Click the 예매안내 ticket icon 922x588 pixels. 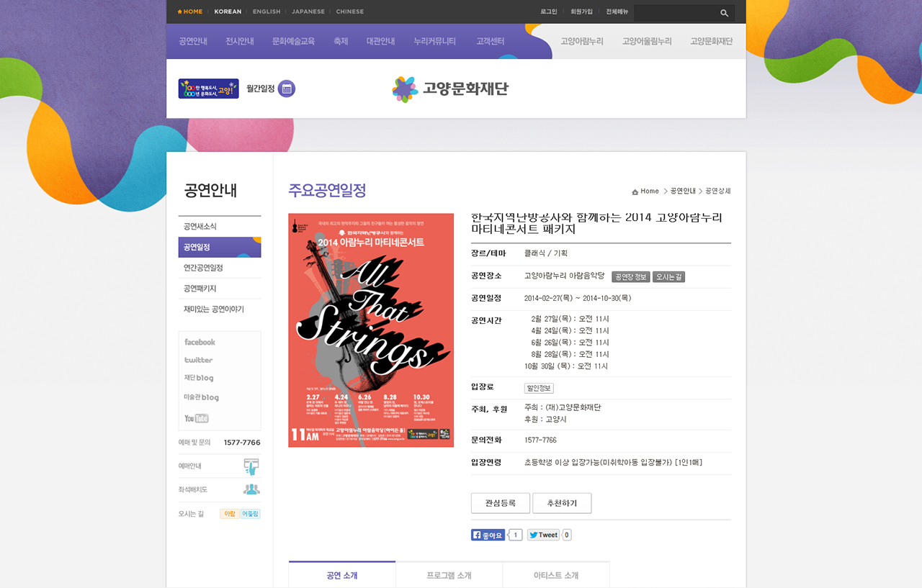click(251, 466)
